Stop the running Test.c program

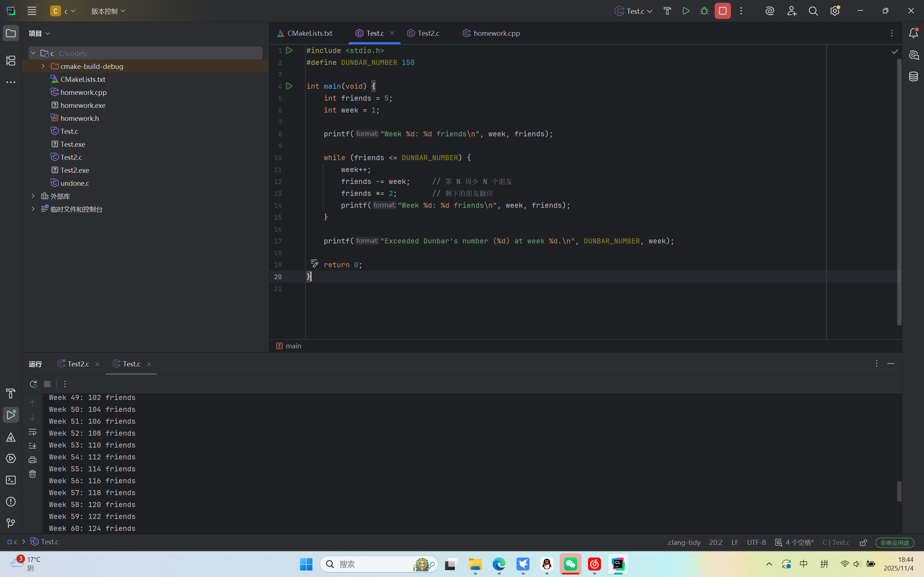(722, 11)
